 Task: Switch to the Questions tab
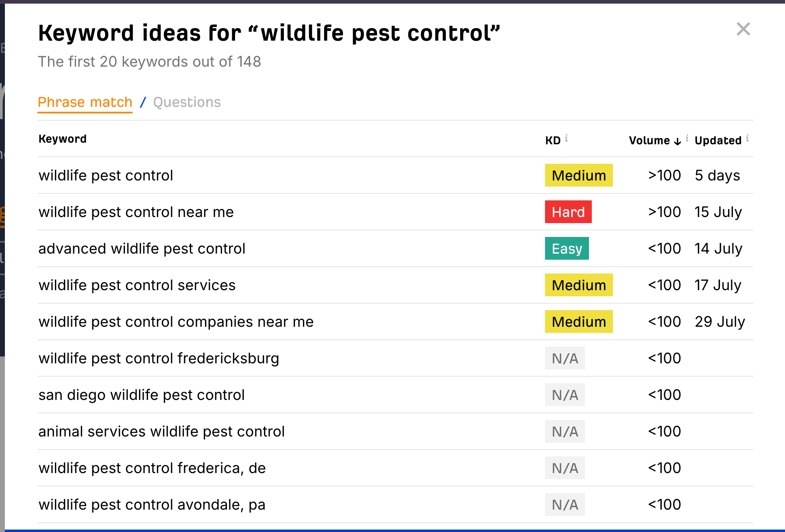point(187,102)
